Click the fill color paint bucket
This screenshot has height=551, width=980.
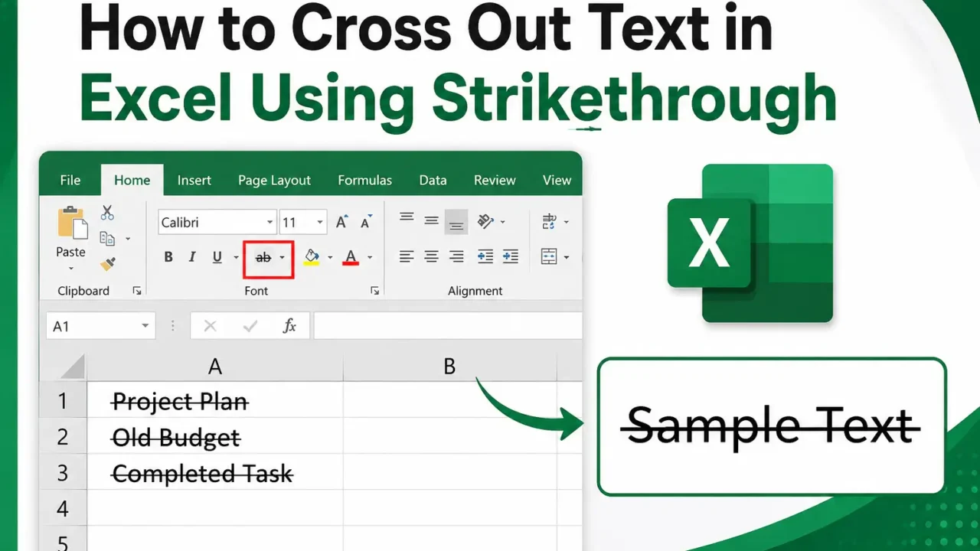(311, 256)
